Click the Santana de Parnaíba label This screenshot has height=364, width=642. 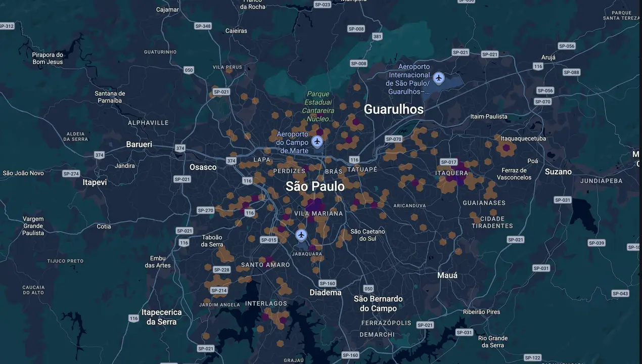point(110,97)
